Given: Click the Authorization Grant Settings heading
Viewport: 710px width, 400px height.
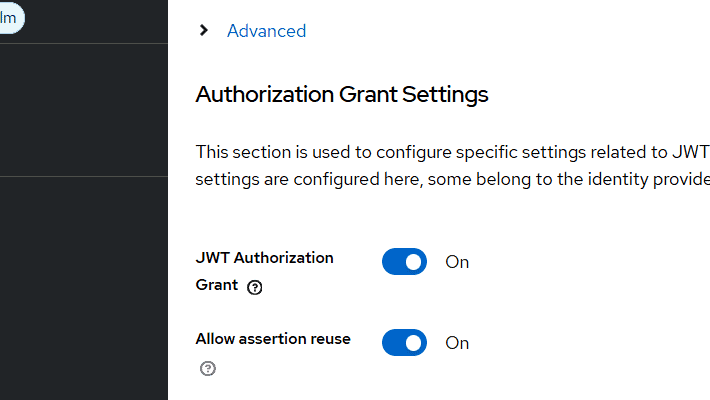Looking at the screenshot, I should [342, 95].
